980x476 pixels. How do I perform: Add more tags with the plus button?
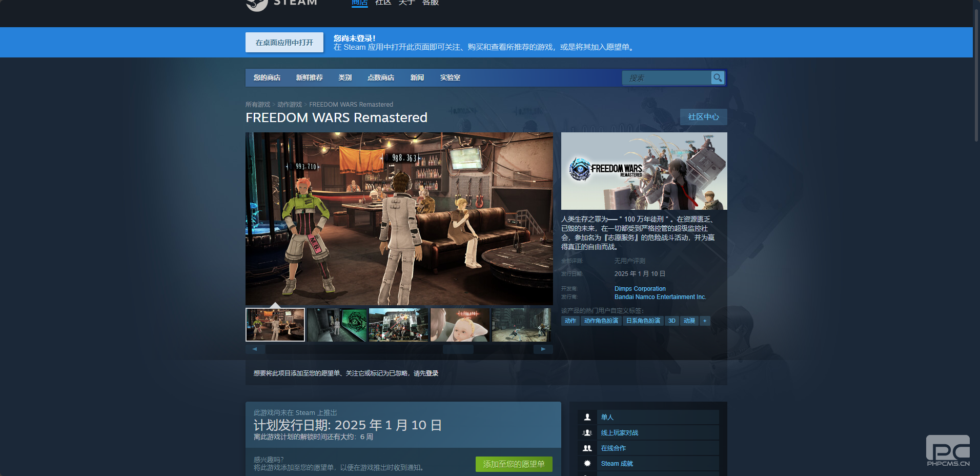click(x=705, y=321)
